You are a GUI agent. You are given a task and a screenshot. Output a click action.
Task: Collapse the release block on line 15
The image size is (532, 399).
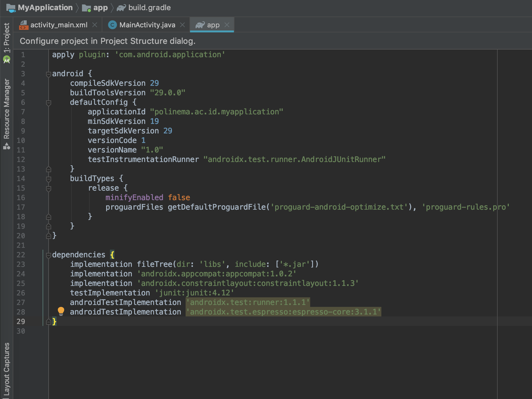coord(49,189)
